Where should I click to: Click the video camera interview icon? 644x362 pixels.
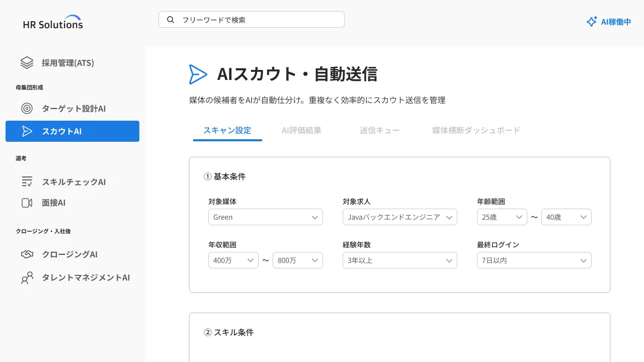(27, 203)
